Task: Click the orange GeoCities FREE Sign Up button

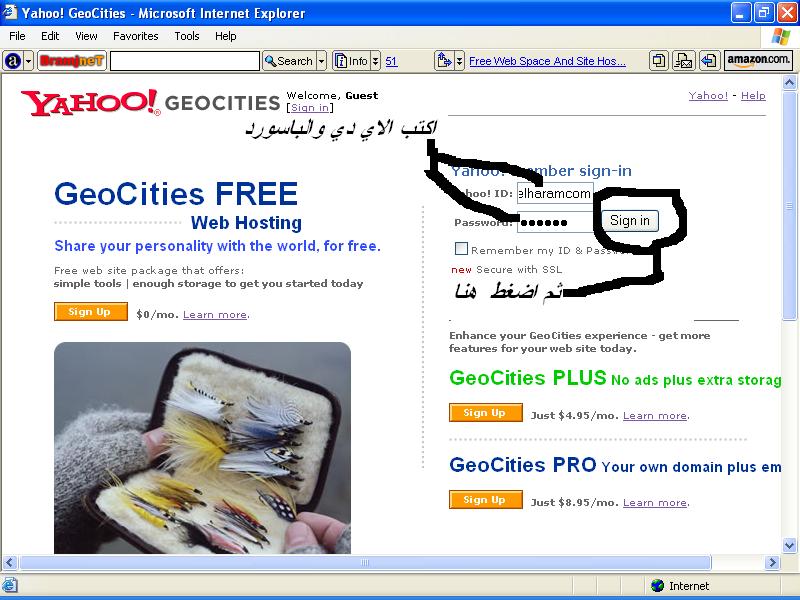Action: (91, 312)
